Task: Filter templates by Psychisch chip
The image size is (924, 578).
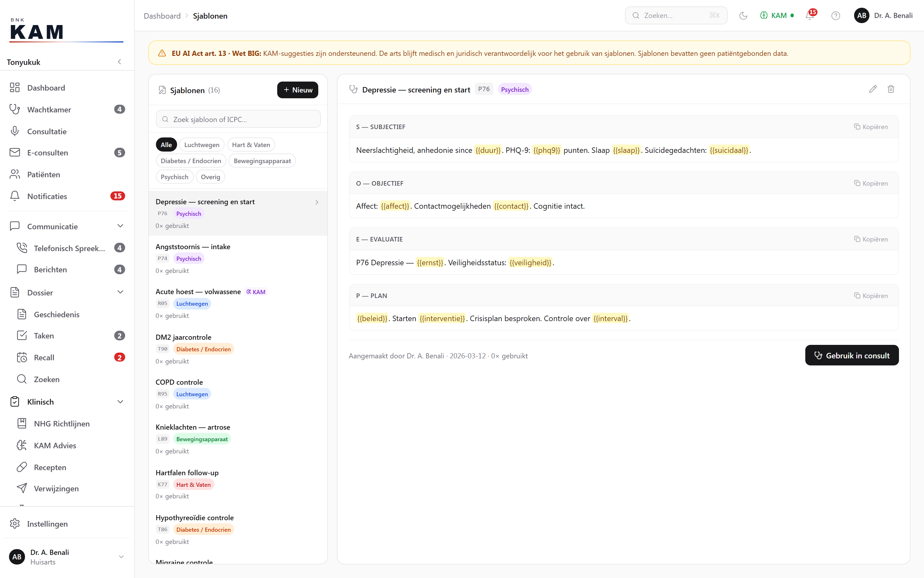Action: (175, 177)
